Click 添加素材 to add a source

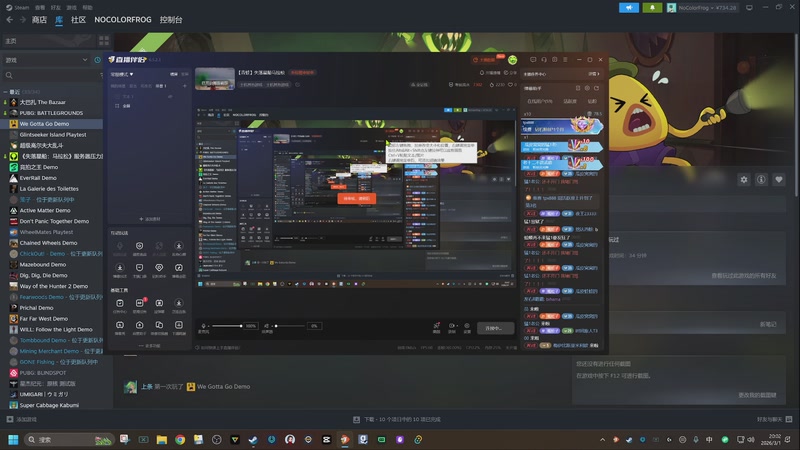(x=149, y=219)
